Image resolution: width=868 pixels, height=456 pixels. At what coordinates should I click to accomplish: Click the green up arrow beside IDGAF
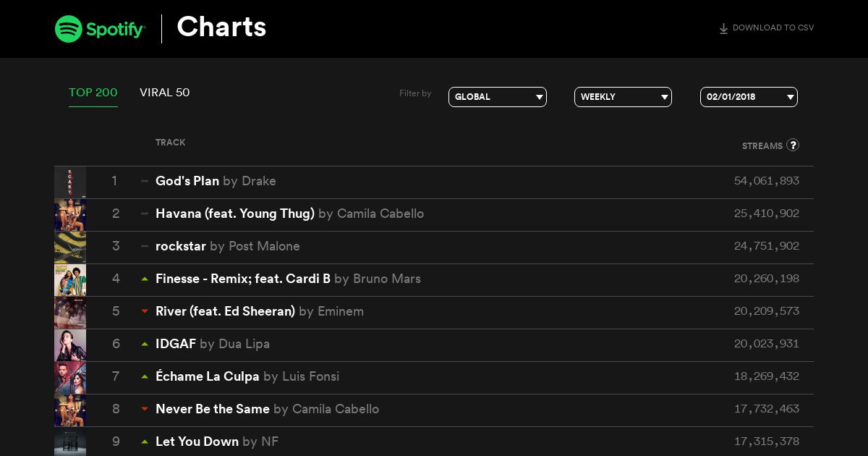(145, 344)
